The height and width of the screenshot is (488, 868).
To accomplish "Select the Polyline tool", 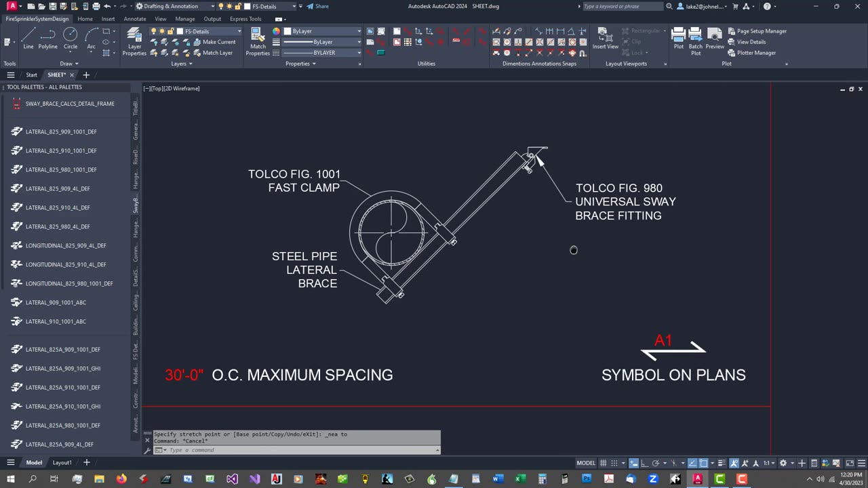I will click(x=47, y=38).
